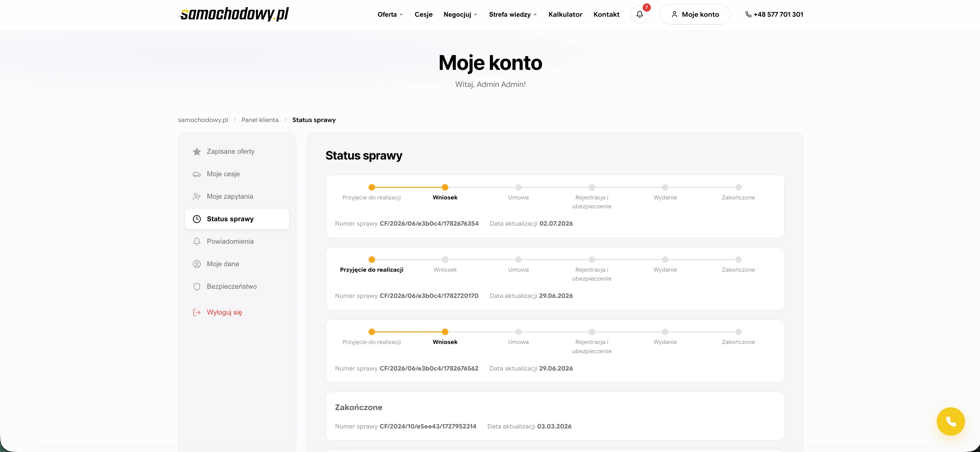Click the car icon beside Moje cesje
The width and height of the screenshot is (980, 452).
[197, 174]
